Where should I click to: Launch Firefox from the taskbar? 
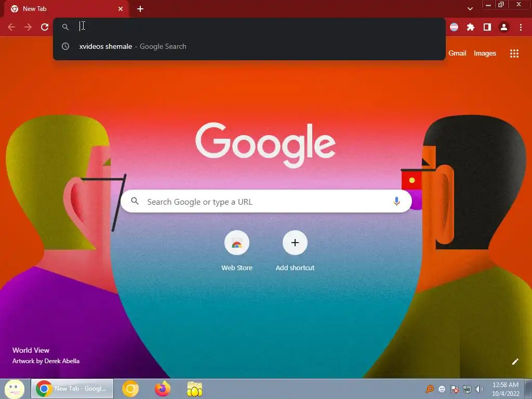(163, 389)
